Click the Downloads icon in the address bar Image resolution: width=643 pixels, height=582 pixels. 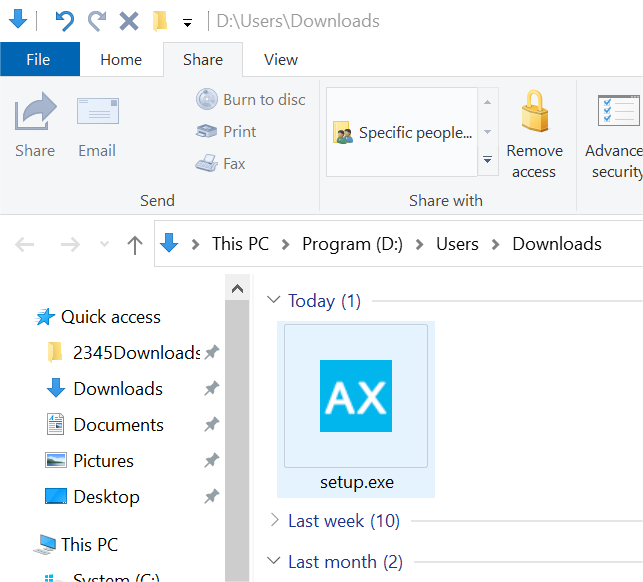169,243
